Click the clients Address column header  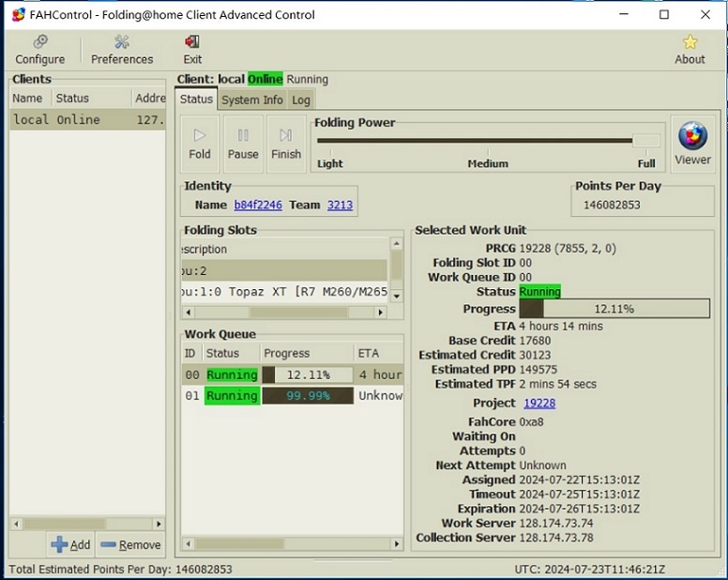tap(149, 98)
